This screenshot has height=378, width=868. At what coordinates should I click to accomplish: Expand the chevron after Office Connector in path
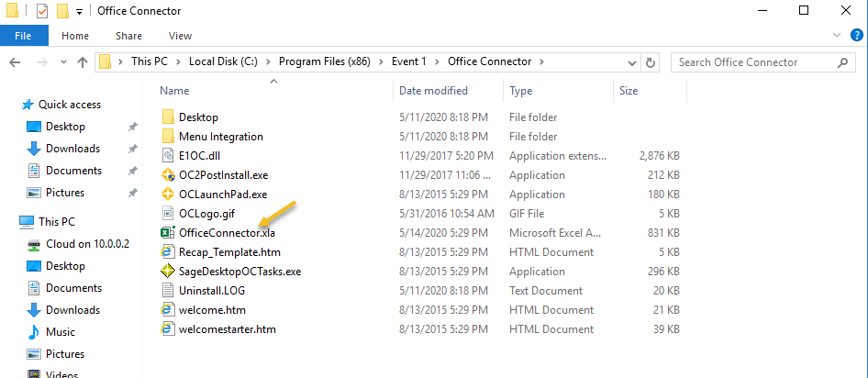point(542,61)
